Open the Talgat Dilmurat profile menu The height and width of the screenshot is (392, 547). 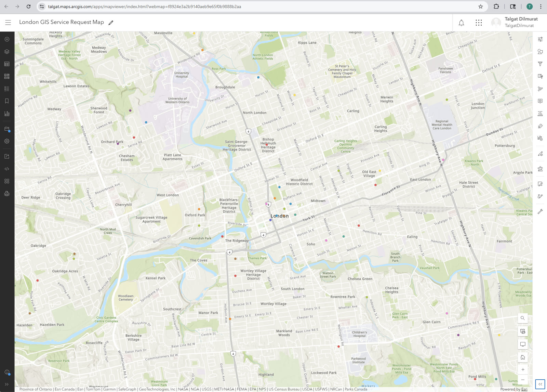[515, 22]
